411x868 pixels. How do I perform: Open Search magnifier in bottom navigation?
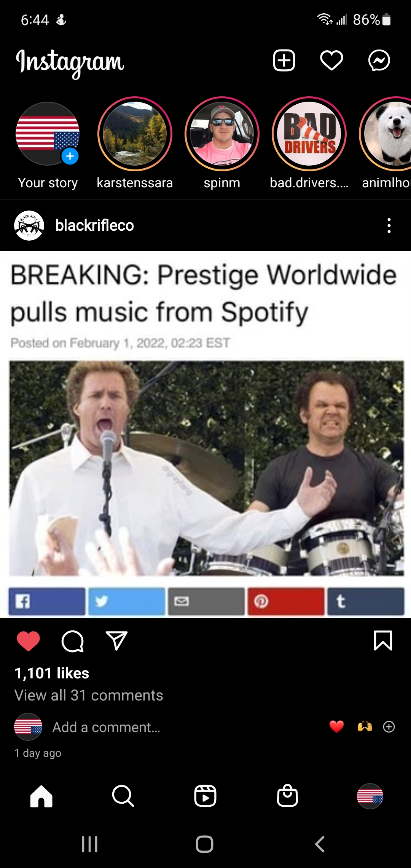coord(123,796)
